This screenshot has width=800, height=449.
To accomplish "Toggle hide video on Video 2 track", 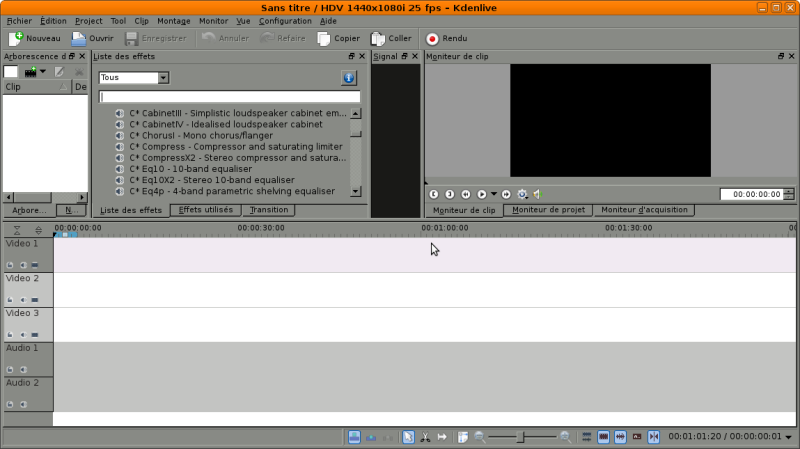I will (x=35, y=300).
